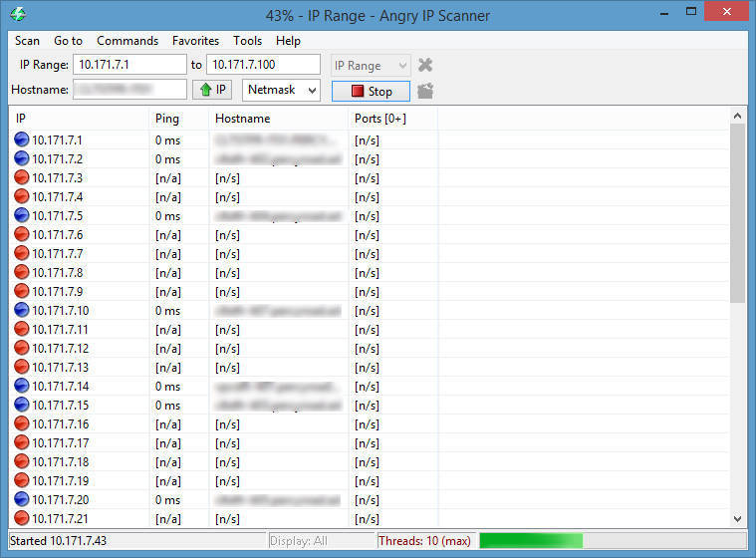Click the blue status icon for 10.171.7.14
Image resolution: width=756 pixels, height=558 pixels.
(22, 387)
